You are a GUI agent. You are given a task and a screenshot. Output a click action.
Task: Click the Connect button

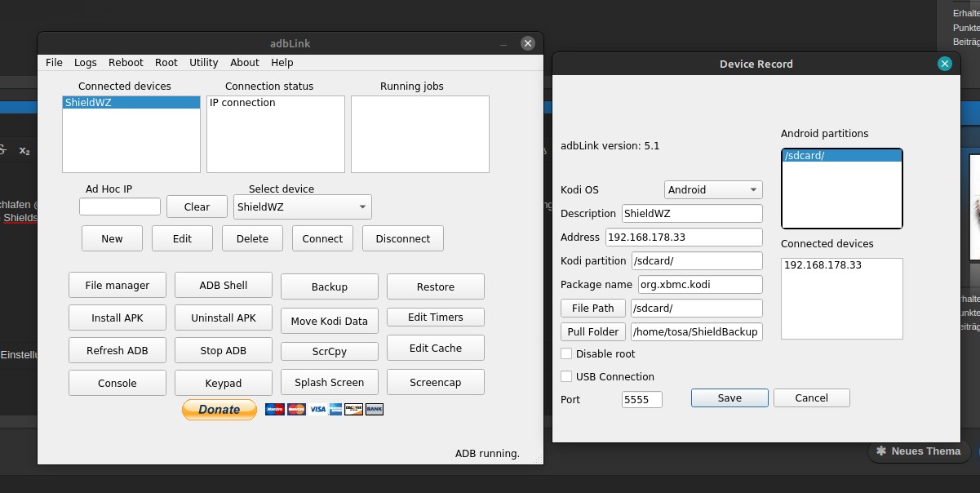pyautogui.click(x=322, y=238)
